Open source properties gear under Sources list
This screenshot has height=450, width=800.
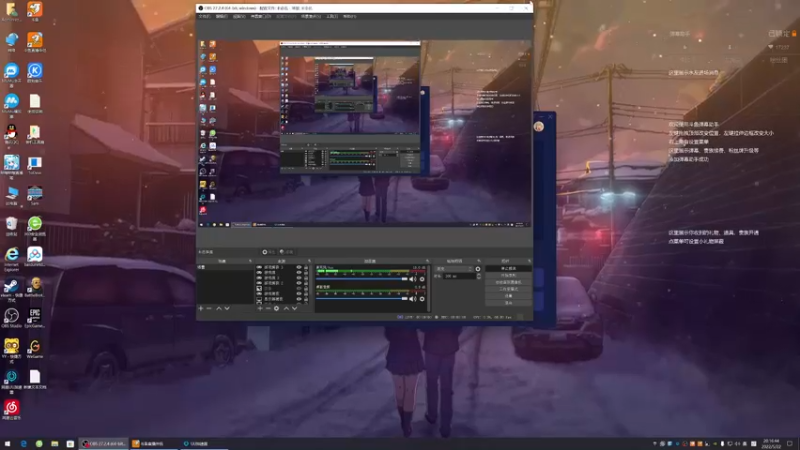point(277,308)
